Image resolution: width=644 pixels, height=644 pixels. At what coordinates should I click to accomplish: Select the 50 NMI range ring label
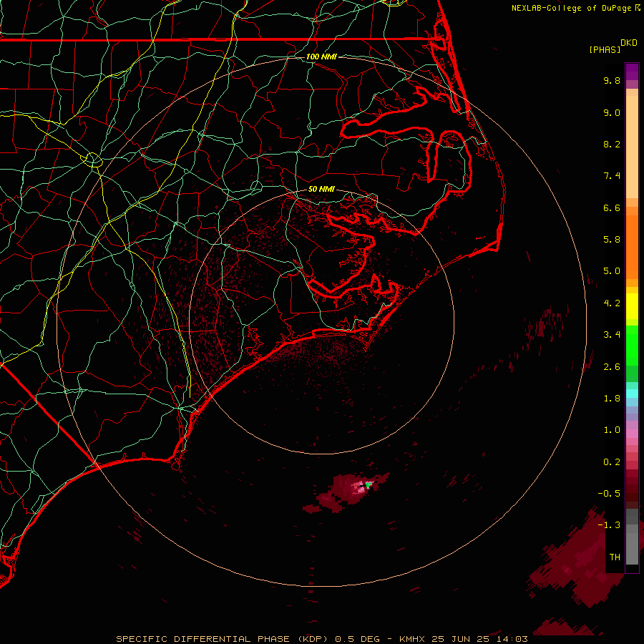[x=321, y=189]
